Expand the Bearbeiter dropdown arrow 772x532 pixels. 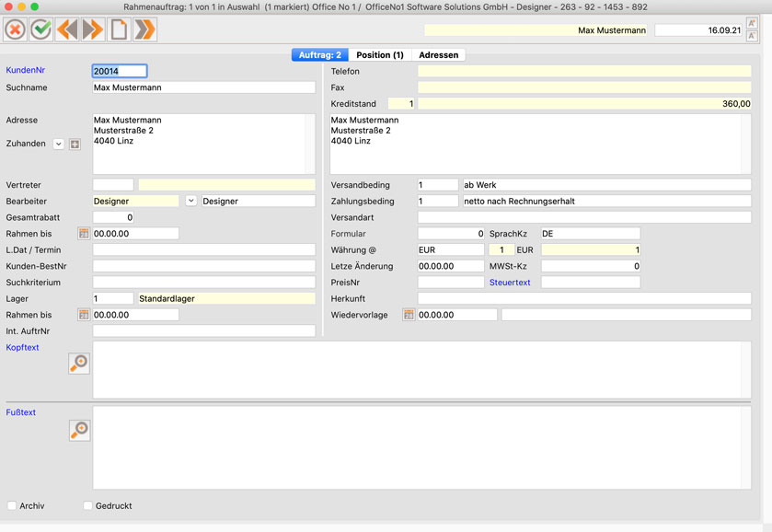click(x=191, y=201)
